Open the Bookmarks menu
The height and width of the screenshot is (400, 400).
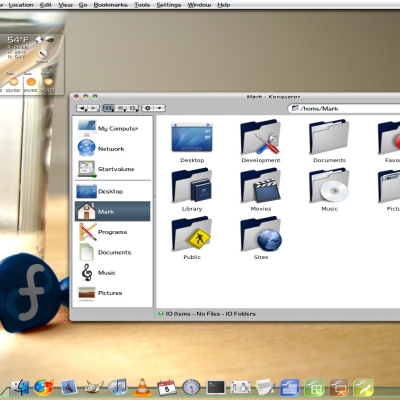tap(110, 5)
